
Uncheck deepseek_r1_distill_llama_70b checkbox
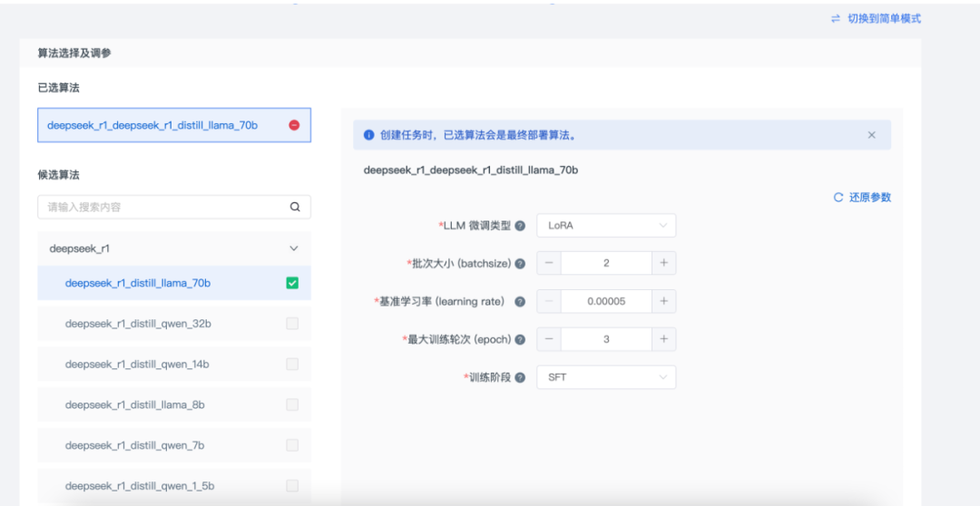pos(292,283)
